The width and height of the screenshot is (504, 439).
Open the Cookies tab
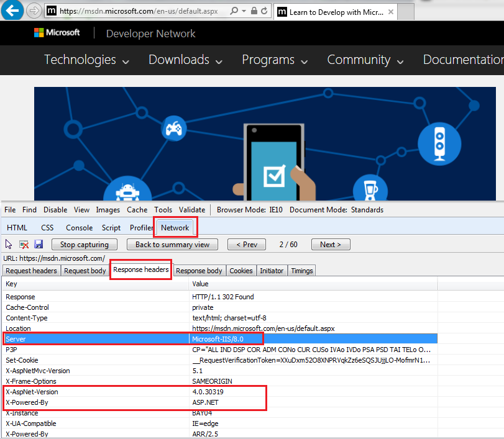click(241, 271)
